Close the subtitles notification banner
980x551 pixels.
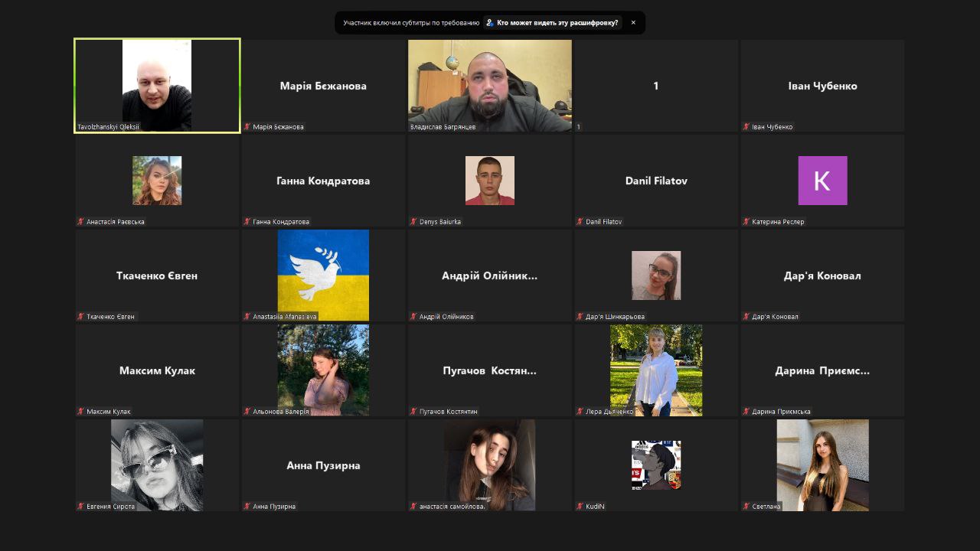[x=633, y=23]
